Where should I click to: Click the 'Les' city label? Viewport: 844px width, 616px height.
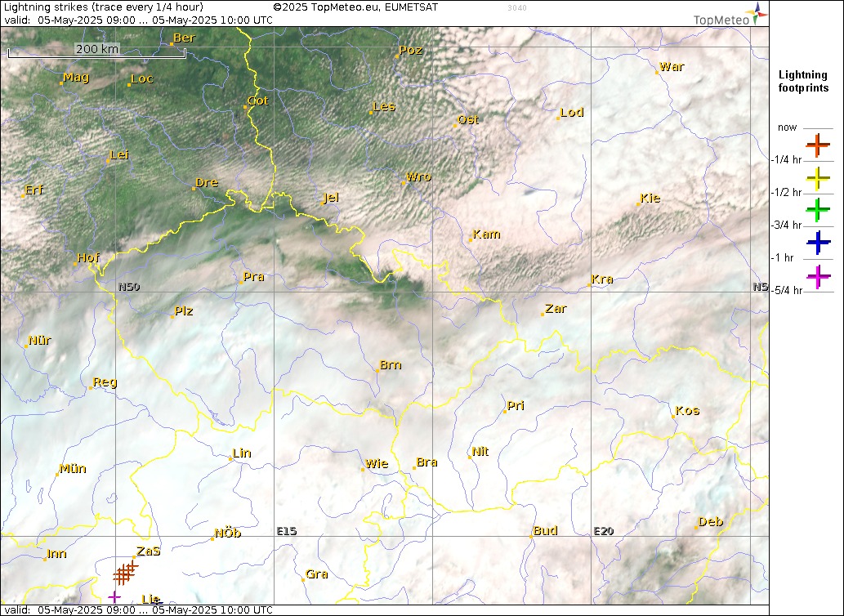click(x=384, y=106)
